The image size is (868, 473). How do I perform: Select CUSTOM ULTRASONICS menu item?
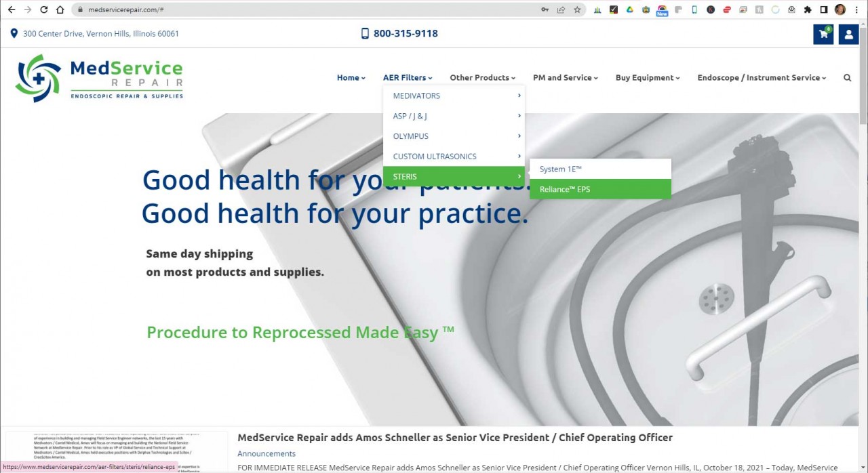point(454,157)
